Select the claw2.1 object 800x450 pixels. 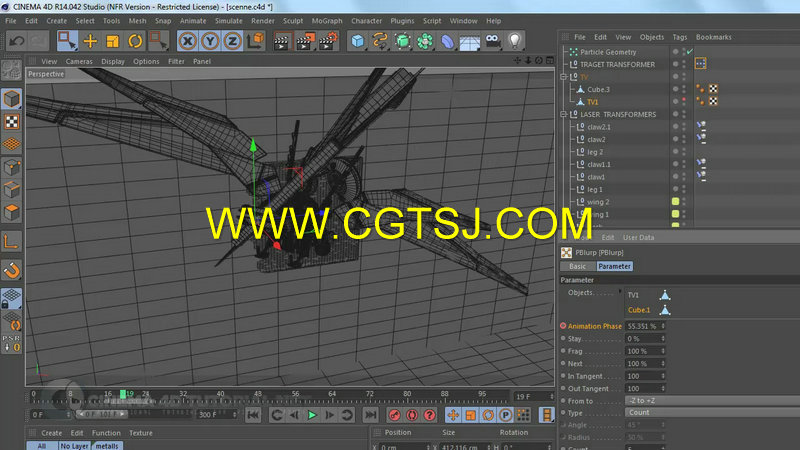(x=599, y=127)
